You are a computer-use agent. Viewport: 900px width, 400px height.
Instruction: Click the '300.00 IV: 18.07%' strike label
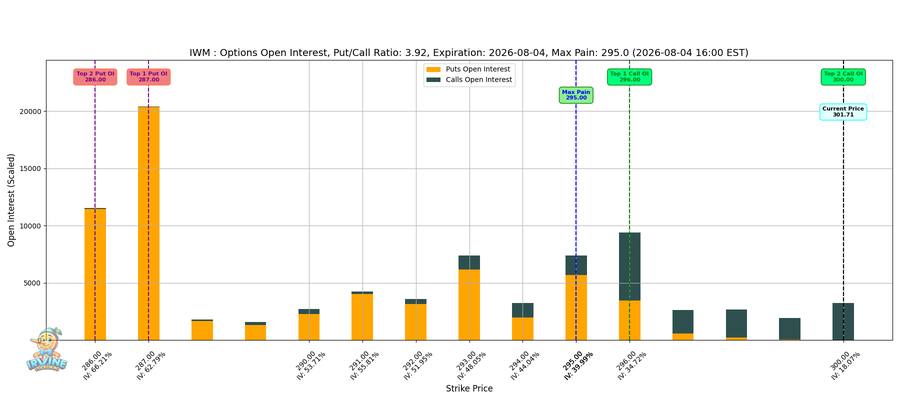(845, 365)
